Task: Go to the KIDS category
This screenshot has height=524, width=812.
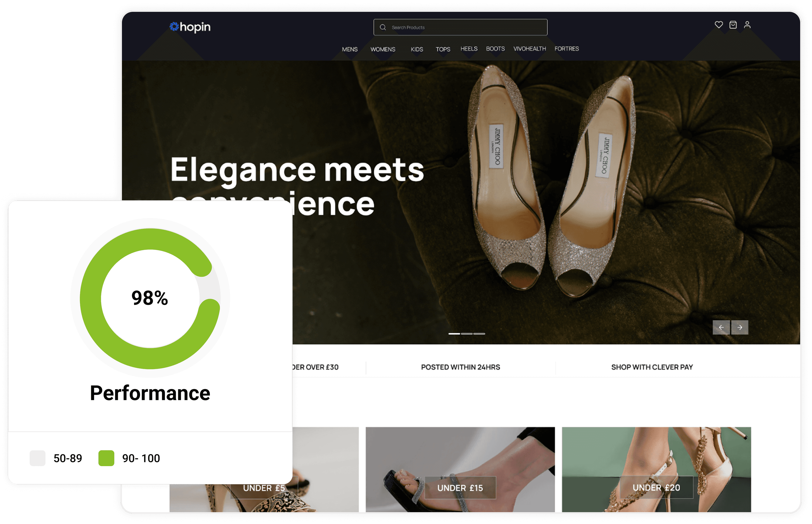Action: [x=417, y=49]
